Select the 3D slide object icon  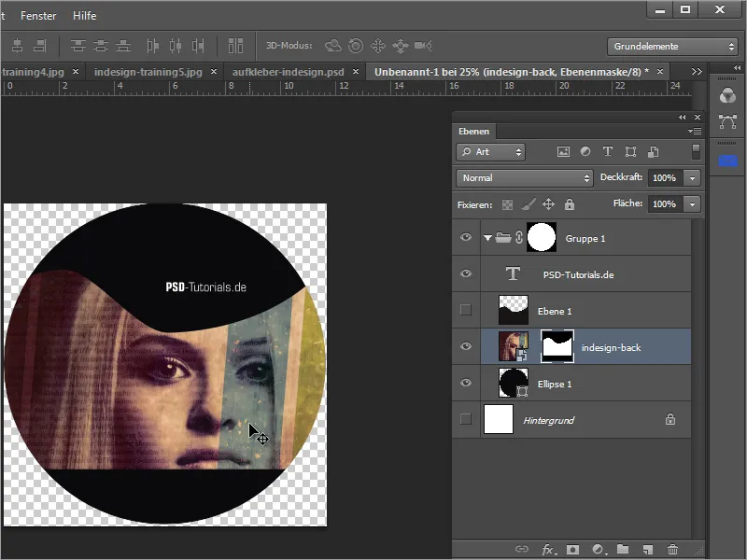point(401,46)
